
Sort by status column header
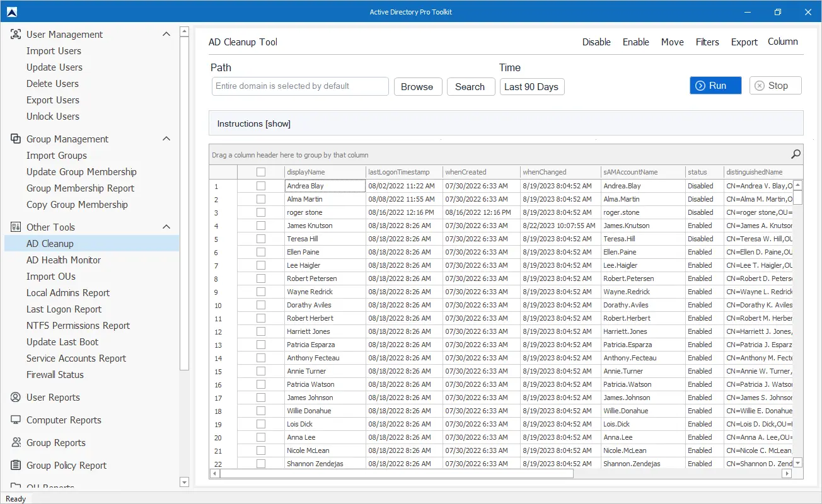(704, 172)
